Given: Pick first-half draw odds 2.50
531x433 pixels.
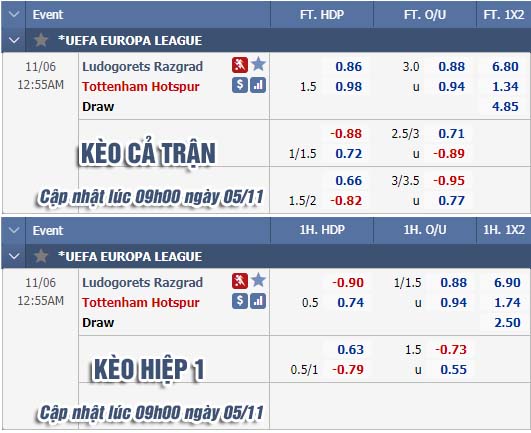Looking at the screenshot, I should coord(507,322).
